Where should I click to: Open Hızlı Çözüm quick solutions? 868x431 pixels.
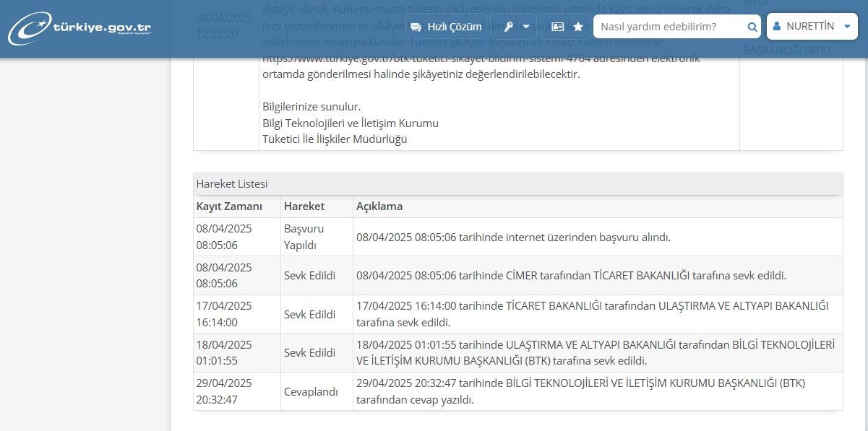tap(446, 27)
